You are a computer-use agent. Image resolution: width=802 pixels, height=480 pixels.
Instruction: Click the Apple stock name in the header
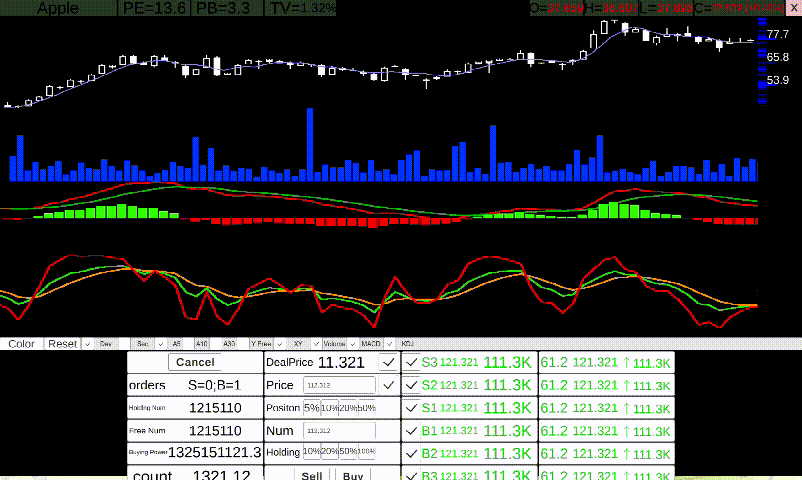coord(58,8)
